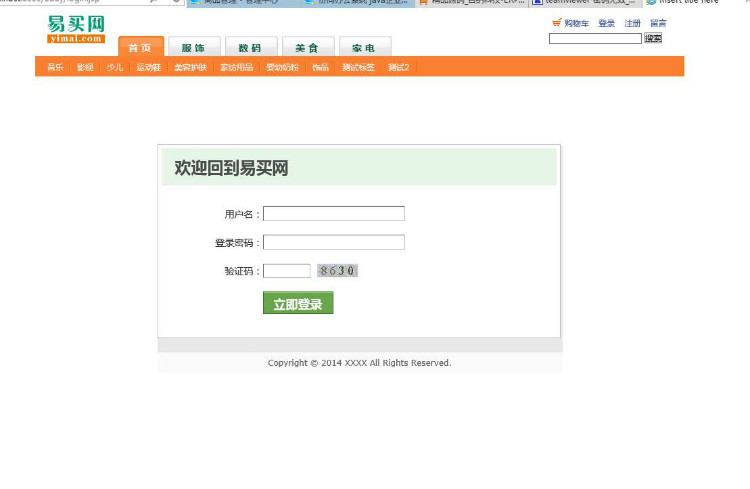Open the 测试2 subcategory link
This screenshot has width=750, height=489.
point(398,67)
